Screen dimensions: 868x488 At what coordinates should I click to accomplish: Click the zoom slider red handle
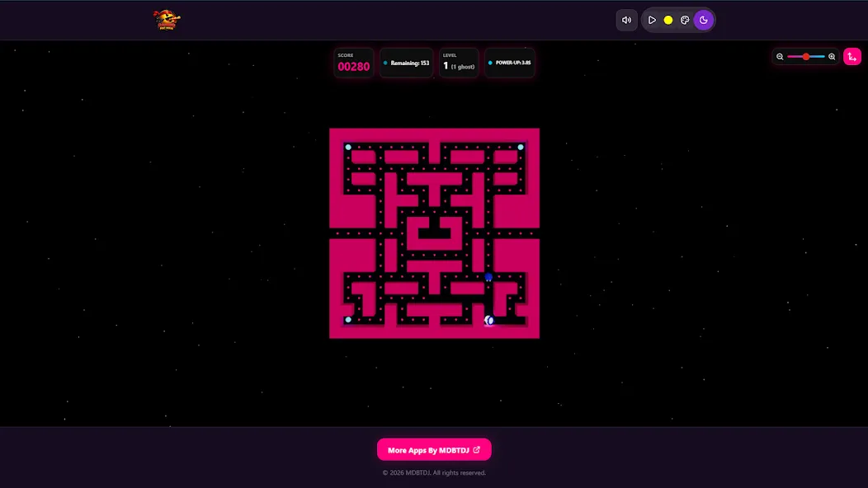point(806,56)
